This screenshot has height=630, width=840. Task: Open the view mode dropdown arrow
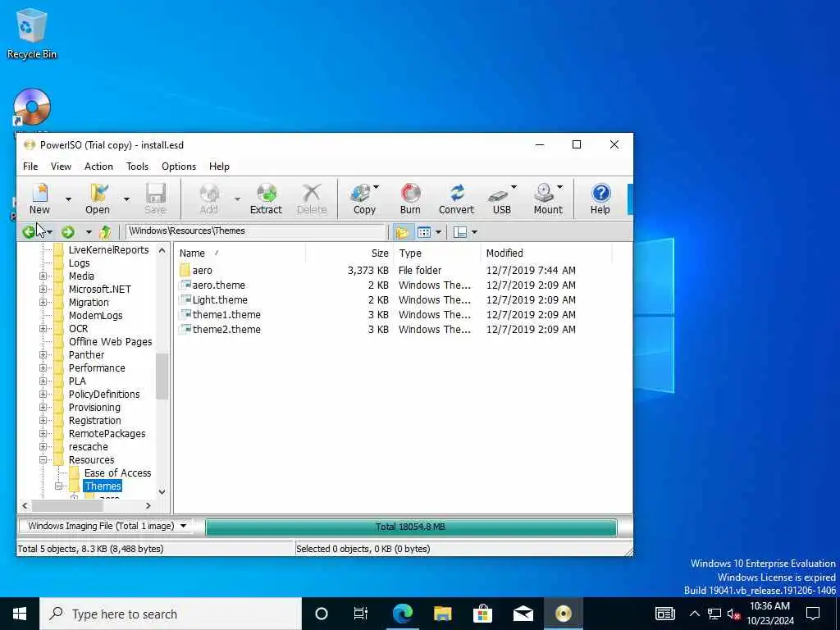tap(438, 232)
